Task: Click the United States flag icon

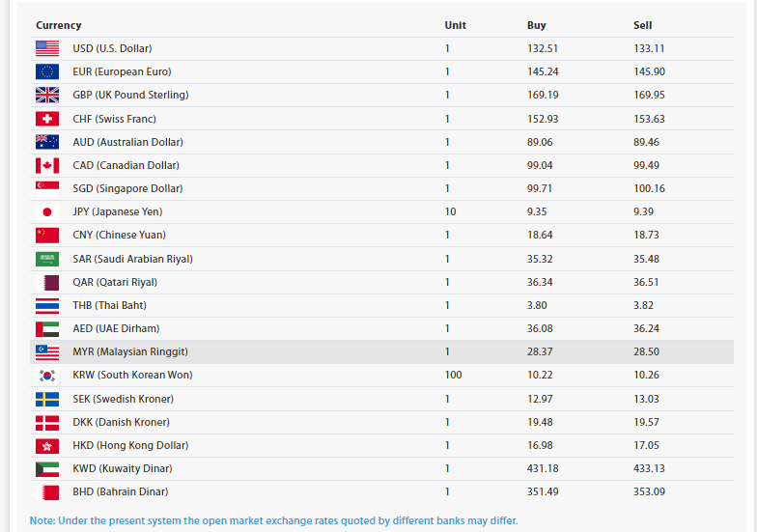Action: [47, 48]
